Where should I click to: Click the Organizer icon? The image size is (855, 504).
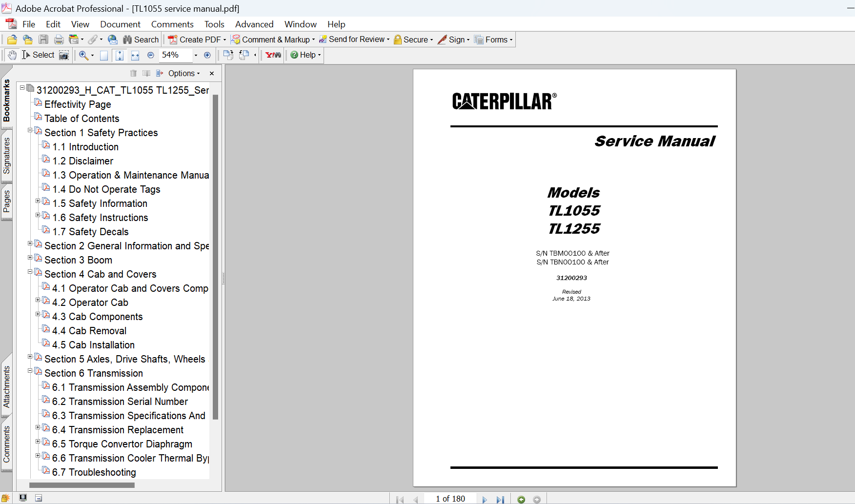click(x=74, y=40)
